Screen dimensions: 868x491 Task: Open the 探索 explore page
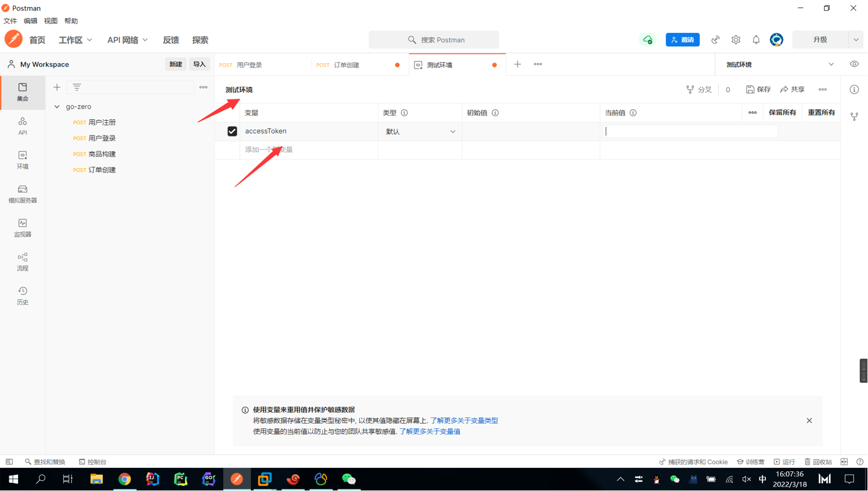click(x=200, y=40)
